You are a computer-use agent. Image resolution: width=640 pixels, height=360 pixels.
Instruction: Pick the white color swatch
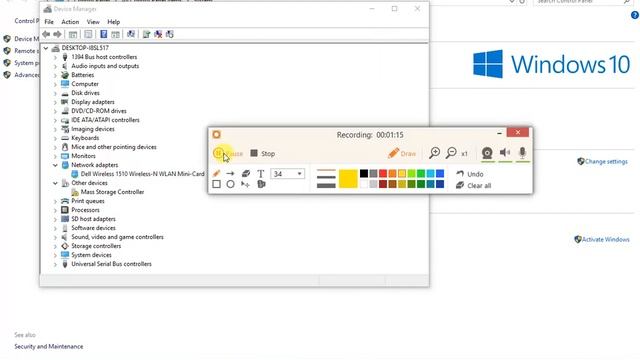coord(364,184)
